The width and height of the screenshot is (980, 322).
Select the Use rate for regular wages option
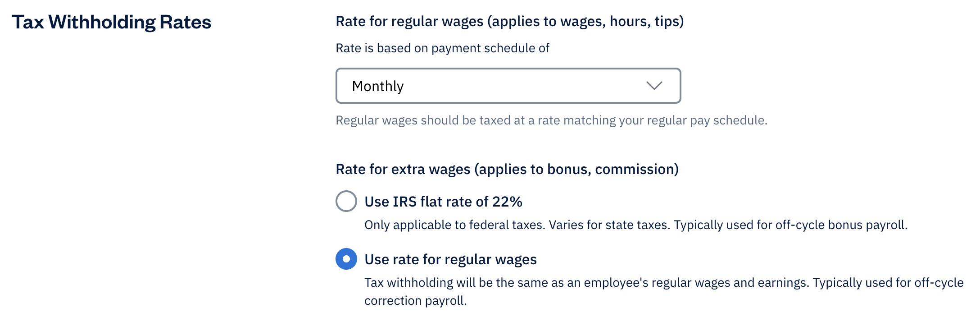[x=346, y=259]
